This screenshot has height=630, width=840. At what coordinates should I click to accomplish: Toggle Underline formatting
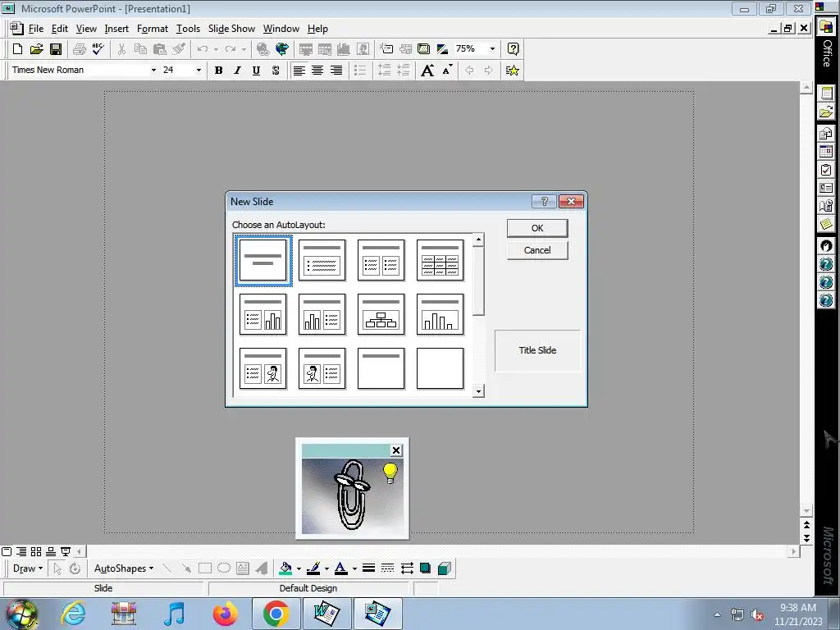(x=256, y=71)
